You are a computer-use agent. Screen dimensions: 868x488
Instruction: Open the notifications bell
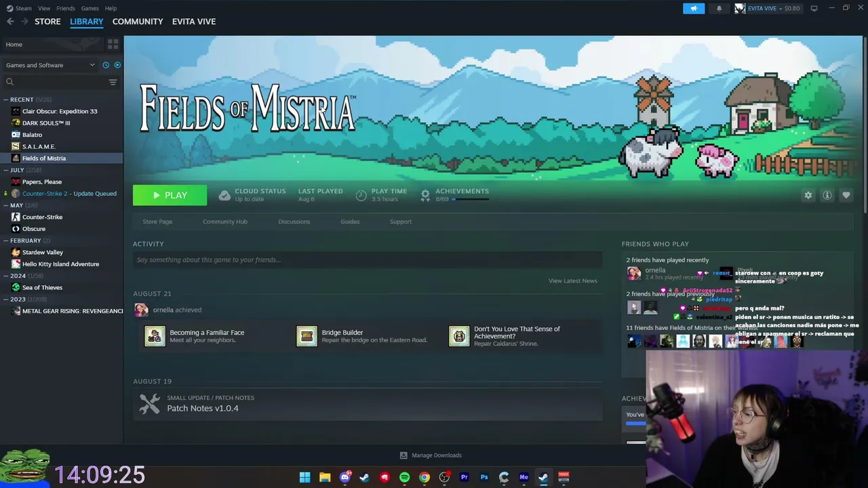pos(719,8)
